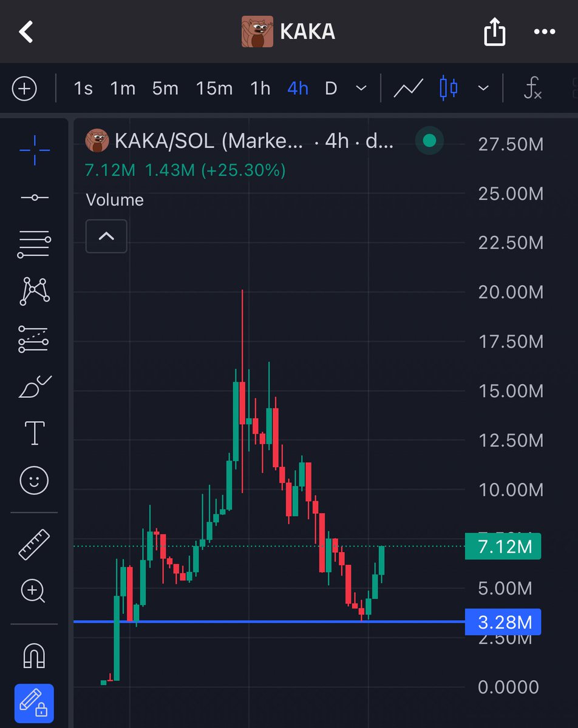Collapse the indicator legend with chevron
578x728 pixels.
pos(106,236)
